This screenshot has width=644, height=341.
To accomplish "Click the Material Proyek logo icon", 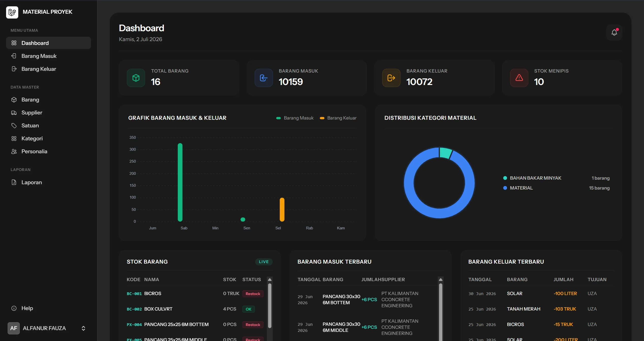I will 12,12.
